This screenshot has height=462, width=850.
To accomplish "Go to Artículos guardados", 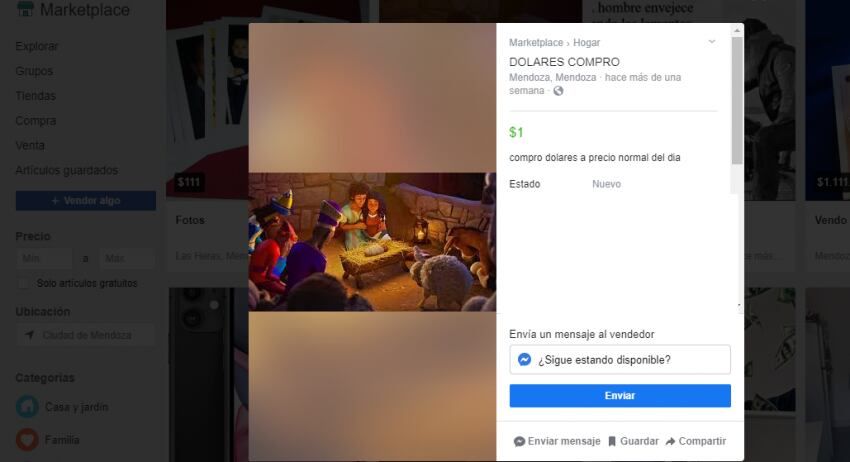I will [66, 170].
